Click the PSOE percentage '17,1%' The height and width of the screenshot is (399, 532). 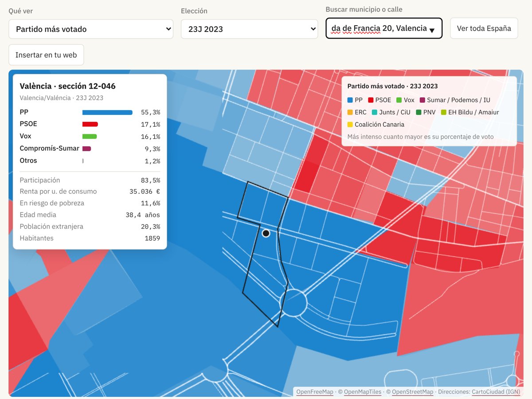click(x=150, y=125)
